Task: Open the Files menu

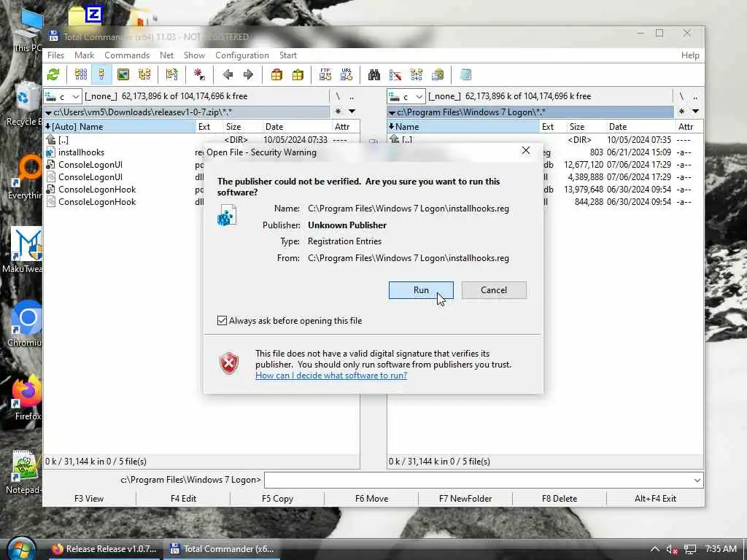Action: 55,55
